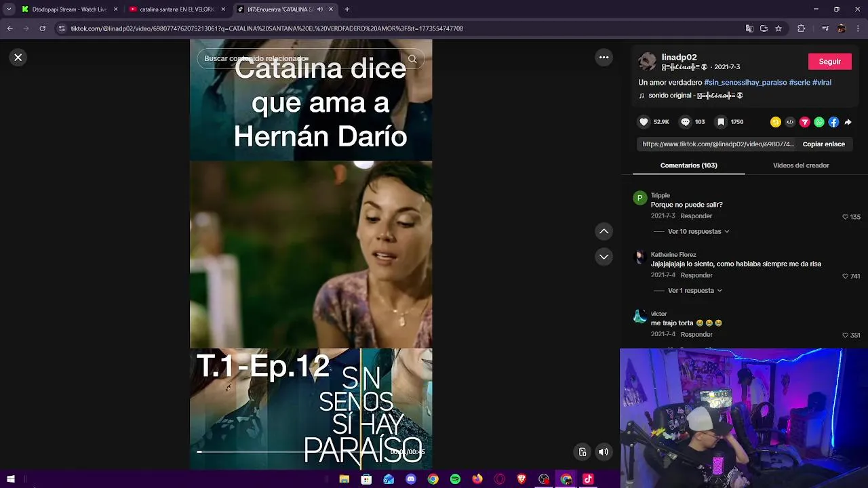Open comments via the speech bubble icon
Viewport: 868px width, 488px height.
tap(685, 122)
